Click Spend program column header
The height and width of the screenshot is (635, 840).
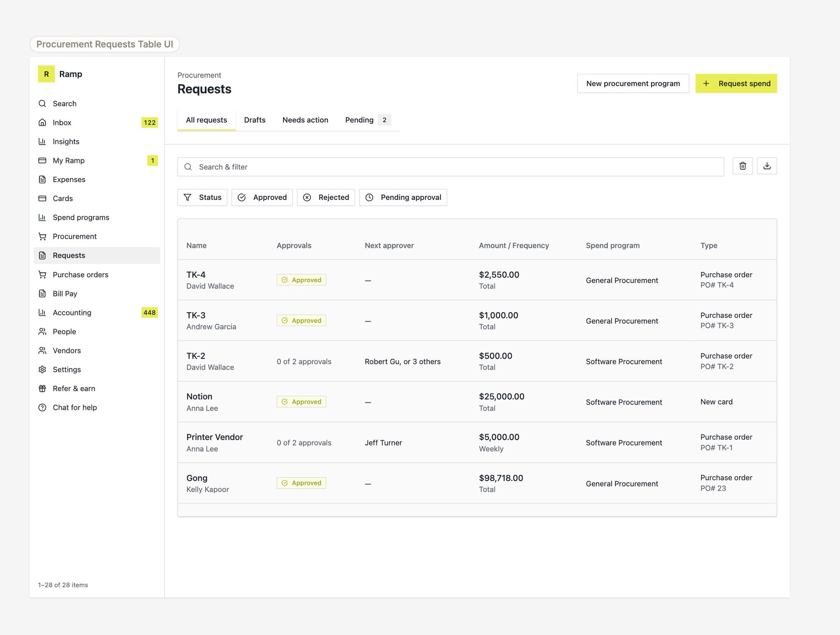point(613,245)
